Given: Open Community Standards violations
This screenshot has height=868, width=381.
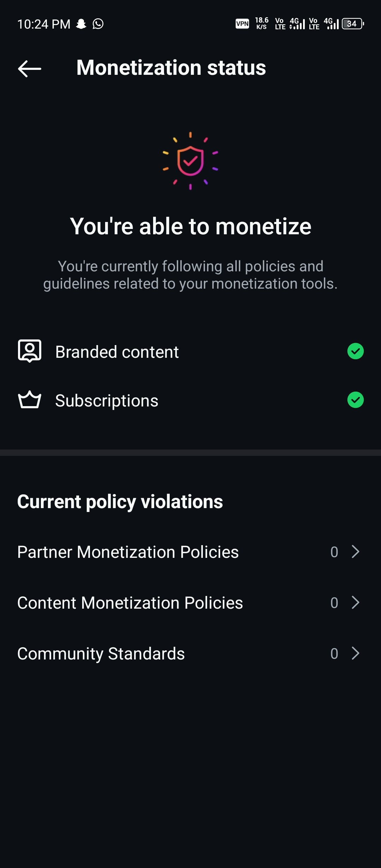Looking at the screenshot, I should pyautogui.click(x=101, y=653).
